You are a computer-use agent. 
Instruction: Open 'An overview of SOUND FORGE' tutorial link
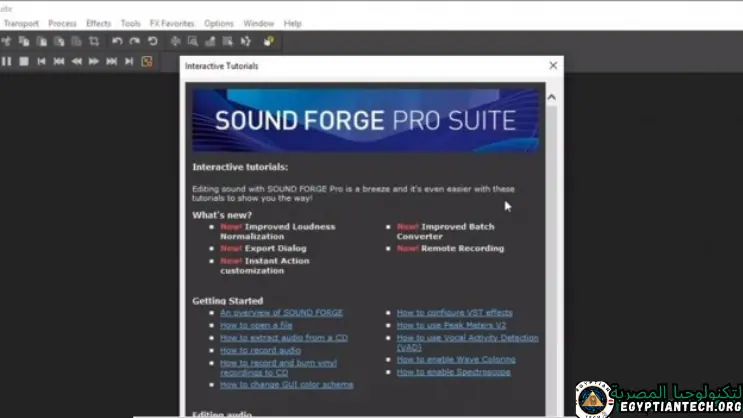pyautogui.click(x=281, y=313)
